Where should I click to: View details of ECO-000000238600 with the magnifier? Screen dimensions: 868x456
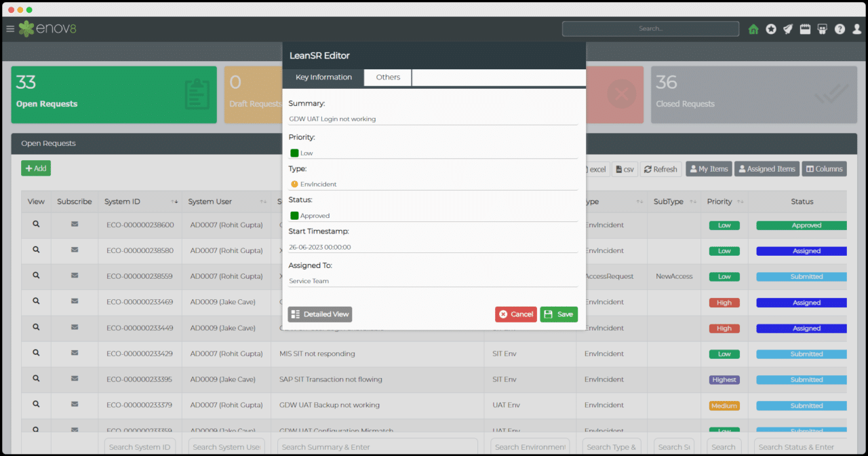tap(35, 225)
